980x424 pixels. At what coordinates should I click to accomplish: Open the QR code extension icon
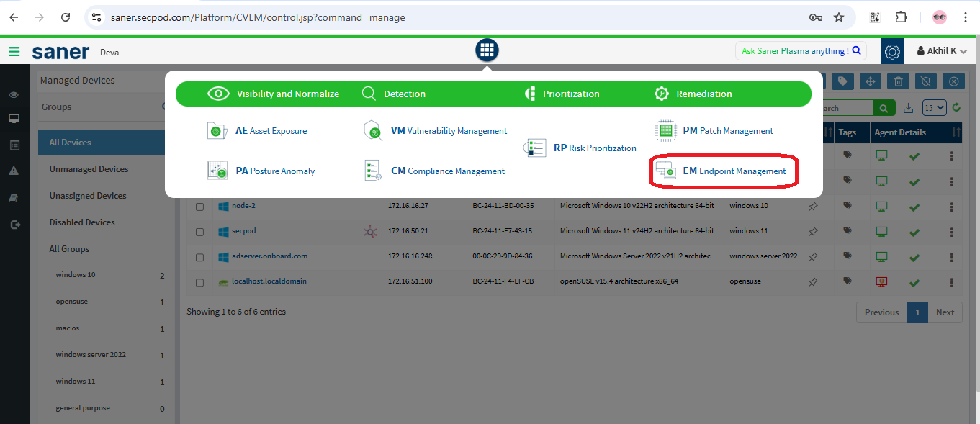tap(875, 17)
